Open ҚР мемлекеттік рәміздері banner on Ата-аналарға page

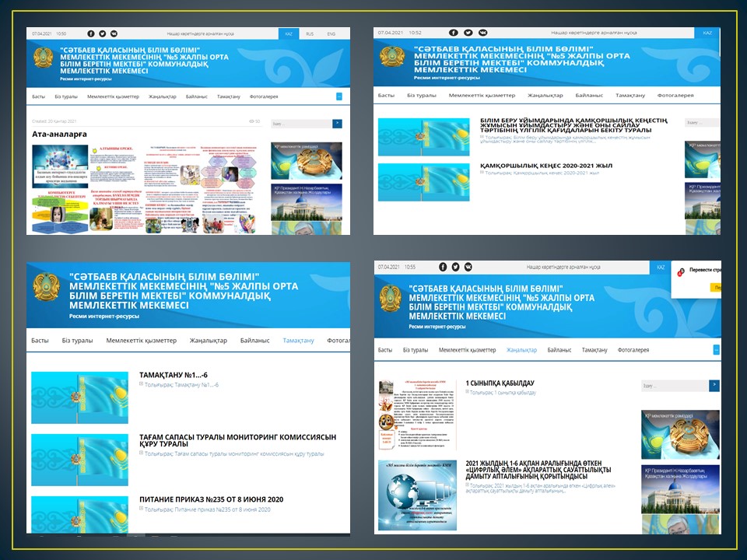click(x=307, y=161)
